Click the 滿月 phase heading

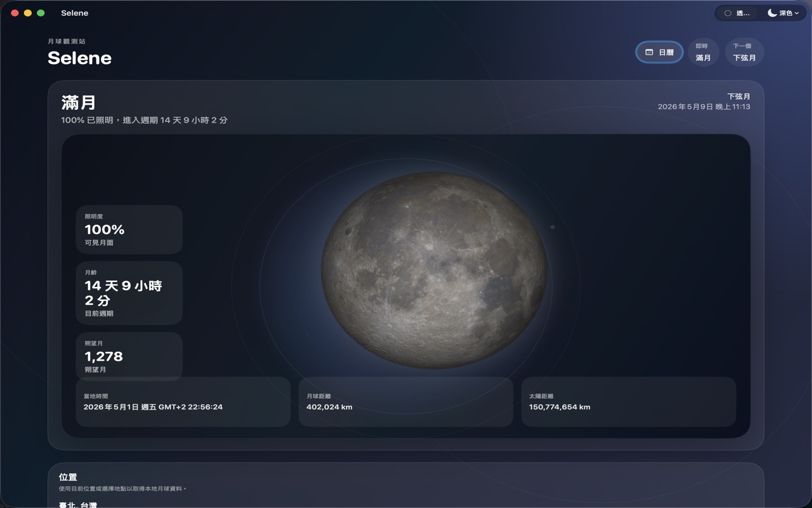[79, 102]
